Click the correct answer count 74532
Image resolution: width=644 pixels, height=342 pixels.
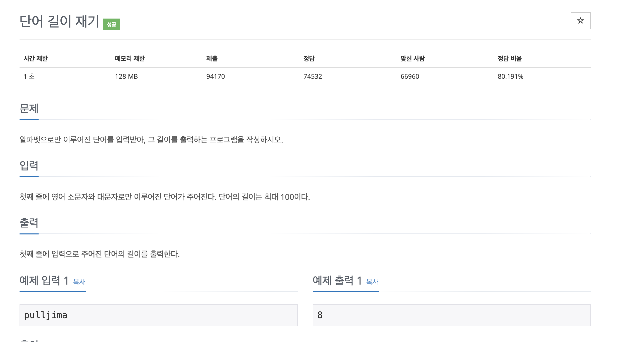click(313, 76)
